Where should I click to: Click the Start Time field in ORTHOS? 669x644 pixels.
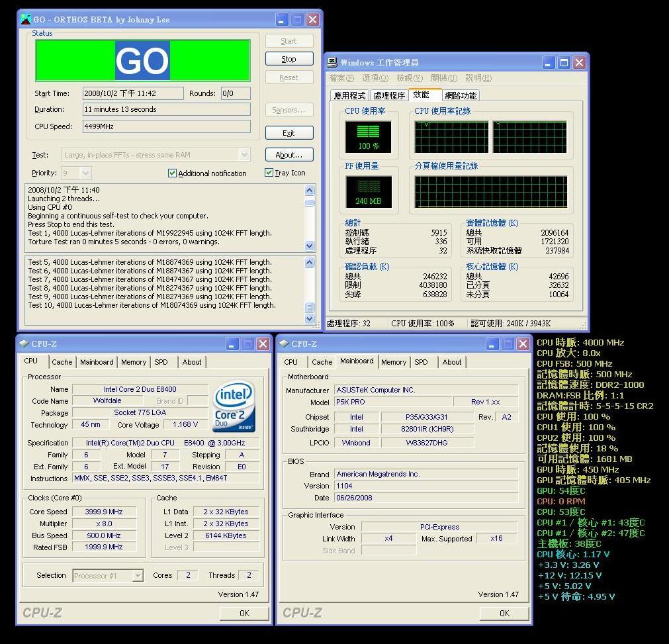pyautogui.click(x=133, y=93)
